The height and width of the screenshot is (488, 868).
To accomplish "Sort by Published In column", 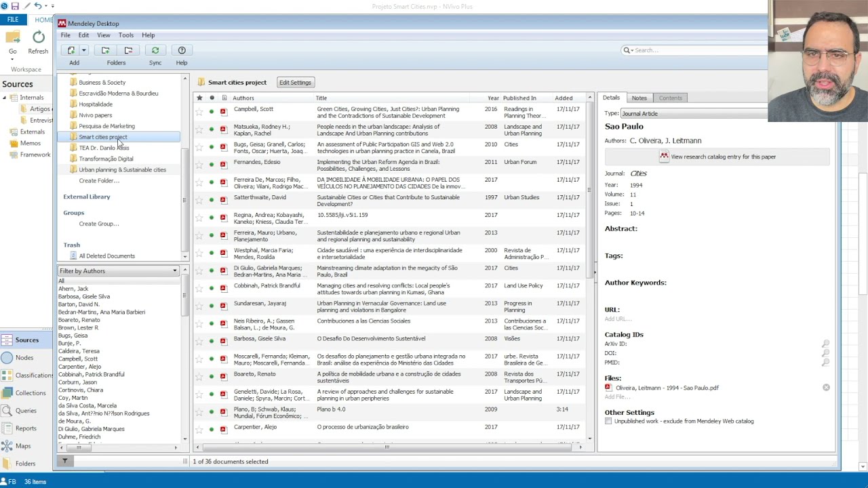I will click(519, 98).
